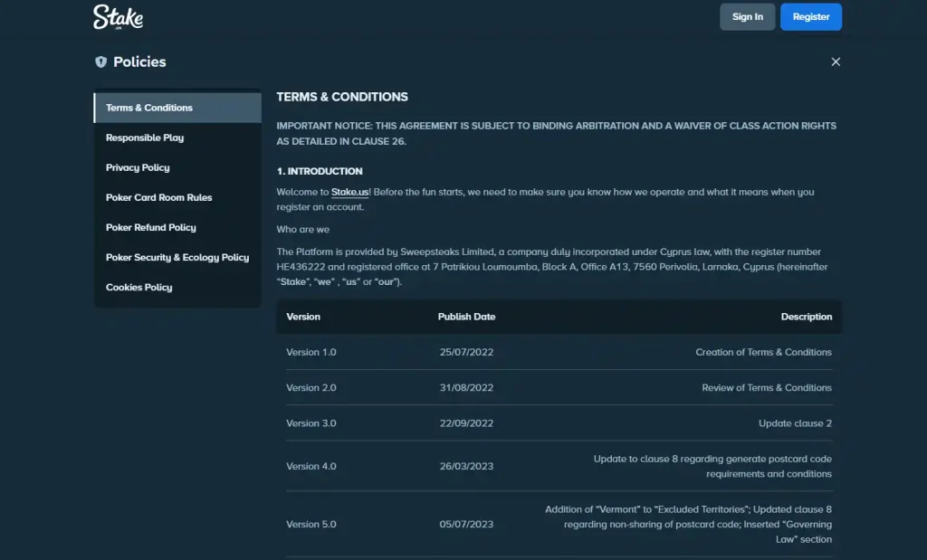
Task: Click the TERMS & CONDITIONS heading
Action: coord(342,97)
